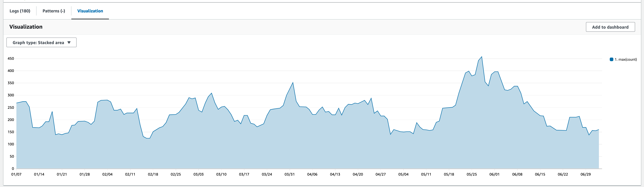Screen dimensions: 644x187
Task: Click the Add to dashboard button
Action: [x=610, y=27]
